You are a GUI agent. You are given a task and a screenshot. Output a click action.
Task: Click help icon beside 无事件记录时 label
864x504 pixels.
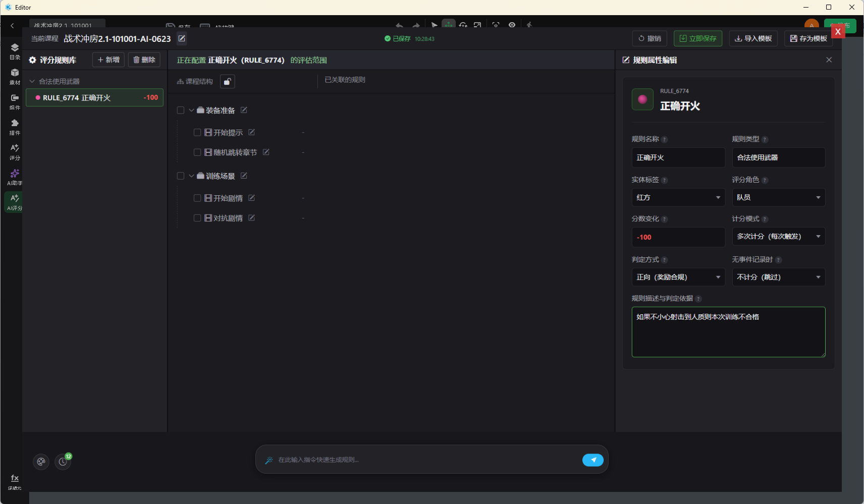coord(778,260)
